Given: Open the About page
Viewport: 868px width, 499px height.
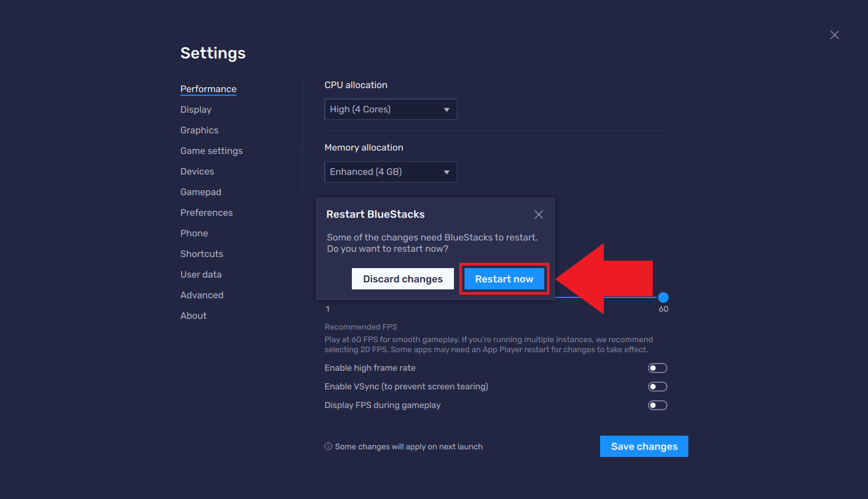Looking at the screenshot, I should 193,315.
